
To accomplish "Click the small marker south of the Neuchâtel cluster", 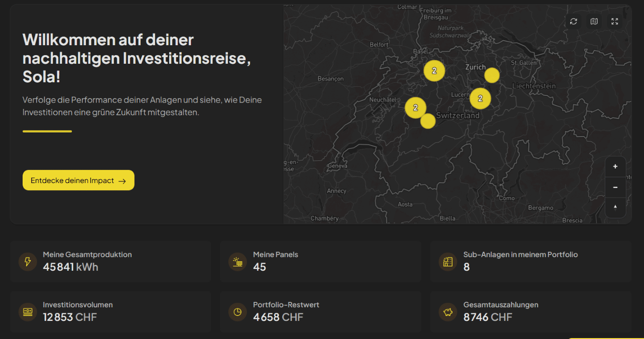I will (428, 121).
